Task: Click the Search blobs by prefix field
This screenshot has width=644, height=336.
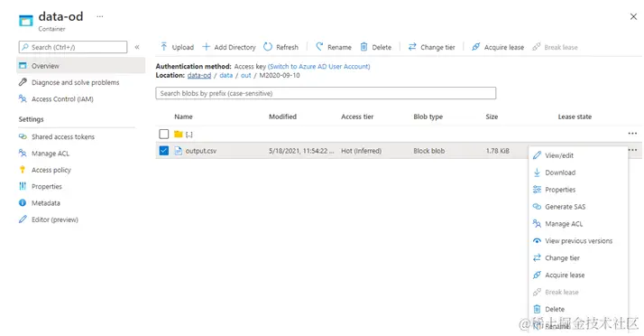Action: [x=326, y=93]
